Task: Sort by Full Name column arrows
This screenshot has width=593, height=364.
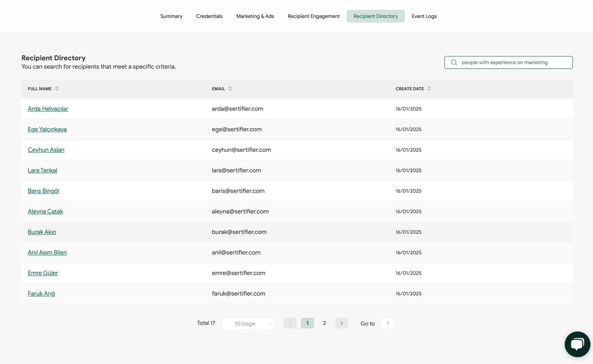Action: [57, 89]
